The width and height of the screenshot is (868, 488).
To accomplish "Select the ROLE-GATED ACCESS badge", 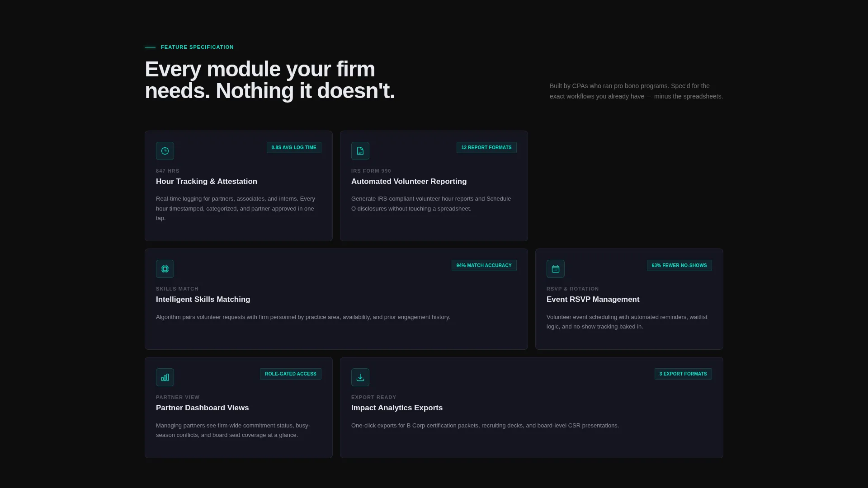I will (290, 374).
